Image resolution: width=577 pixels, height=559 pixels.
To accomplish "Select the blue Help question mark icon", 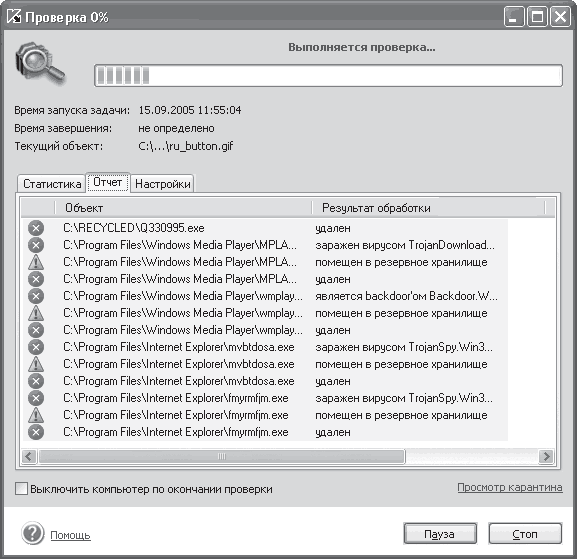I will click(32, 533).
